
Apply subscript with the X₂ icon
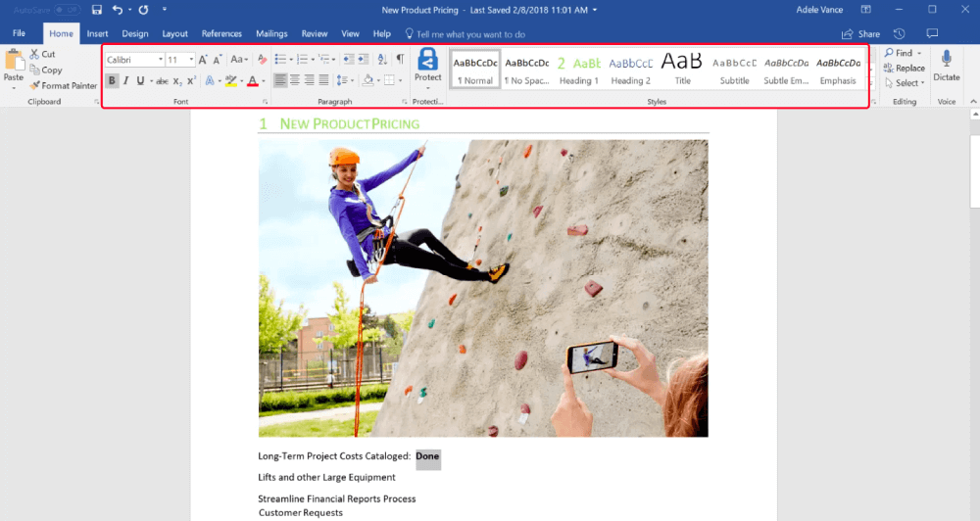177,80
